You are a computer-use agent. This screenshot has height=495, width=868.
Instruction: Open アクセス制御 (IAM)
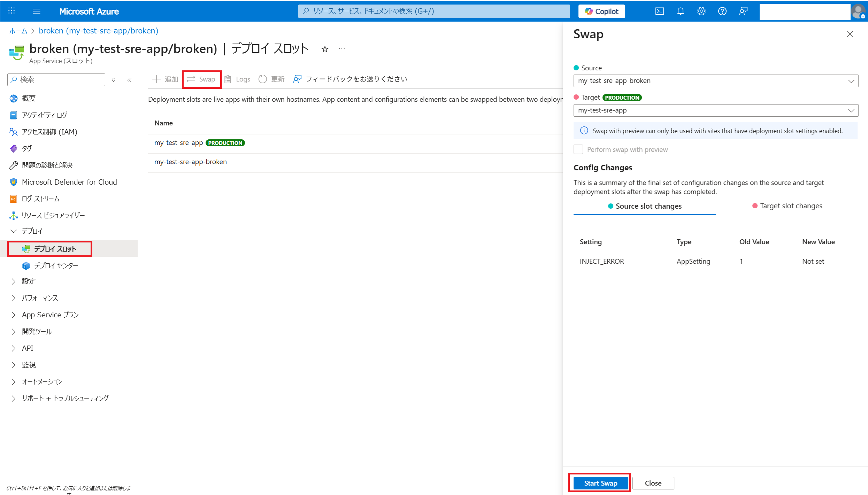(49, 132)
